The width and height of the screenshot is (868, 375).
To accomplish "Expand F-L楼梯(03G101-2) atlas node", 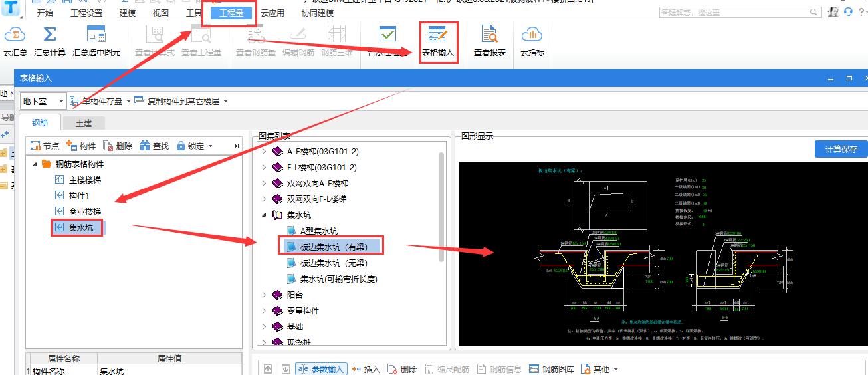I will 264,167.
